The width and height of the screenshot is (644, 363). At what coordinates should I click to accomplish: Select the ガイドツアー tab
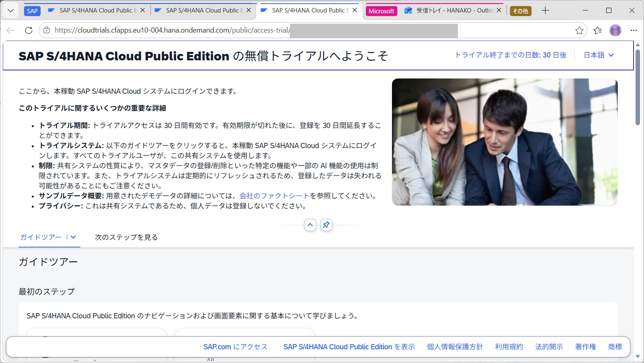point(41,237)
